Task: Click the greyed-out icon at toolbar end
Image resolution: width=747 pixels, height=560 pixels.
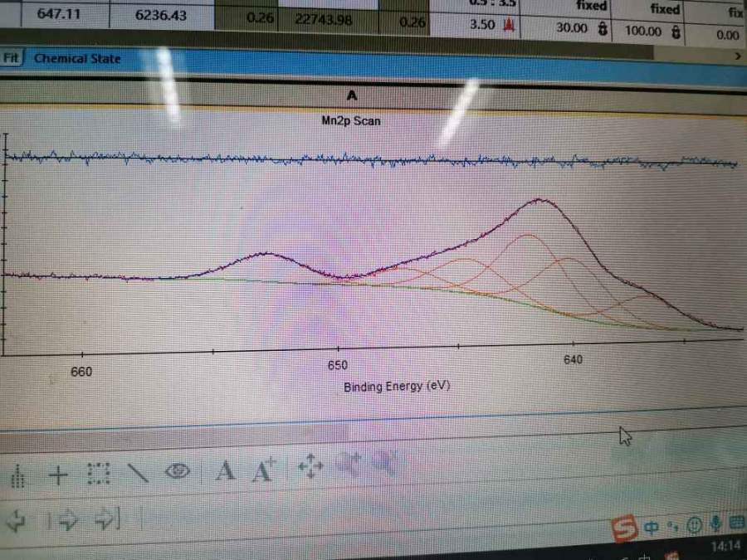Action: pos(384,463)
